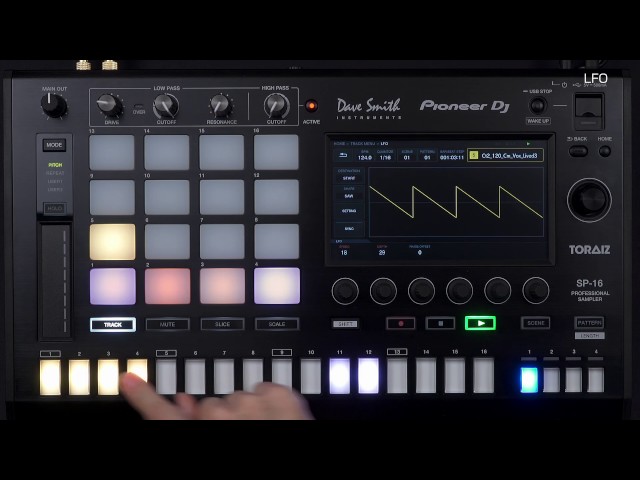The width and height of the screenshot is (640, 480).
Task: Hit performance pad 10
Action: (167, 197)
